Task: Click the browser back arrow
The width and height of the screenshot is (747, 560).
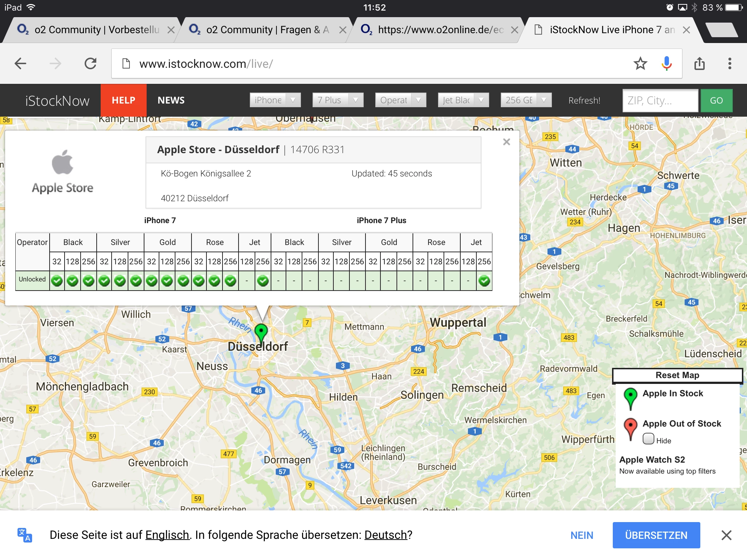Action: point(20,64)
